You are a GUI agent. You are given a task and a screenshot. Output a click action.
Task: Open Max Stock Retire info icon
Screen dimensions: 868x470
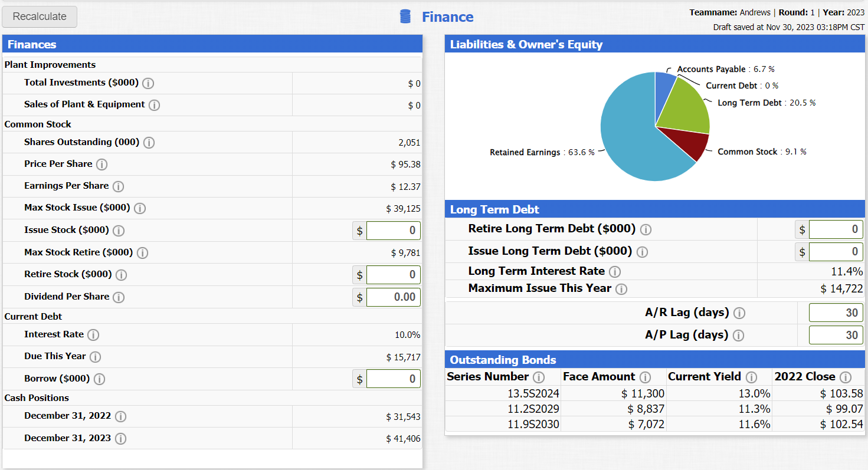point(143,253)
